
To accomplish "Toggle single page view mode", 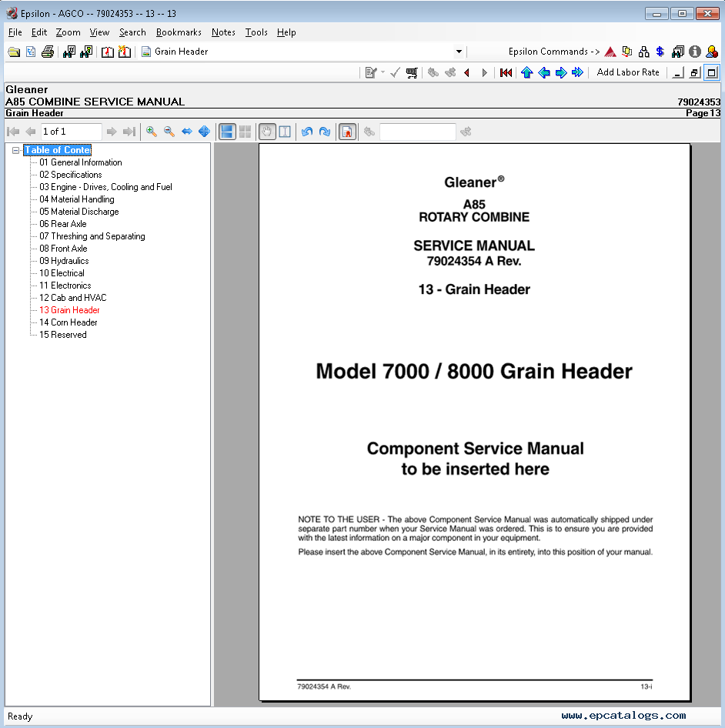I will 227,132.
